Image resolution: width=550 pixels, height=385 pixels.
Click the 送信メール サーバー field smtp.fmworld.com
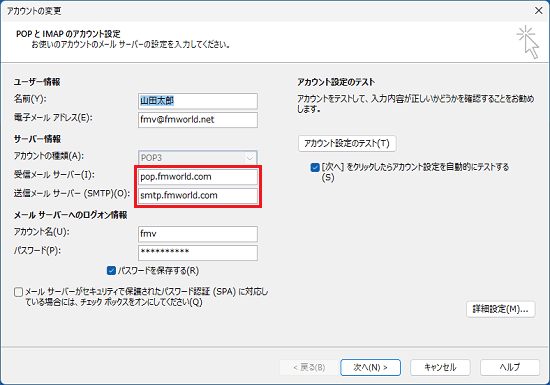tap(198, 196)
